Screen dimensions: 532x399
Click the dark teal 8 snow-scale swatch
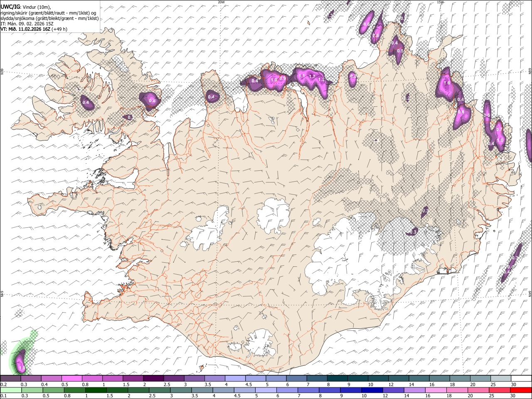tap(337, 378)
